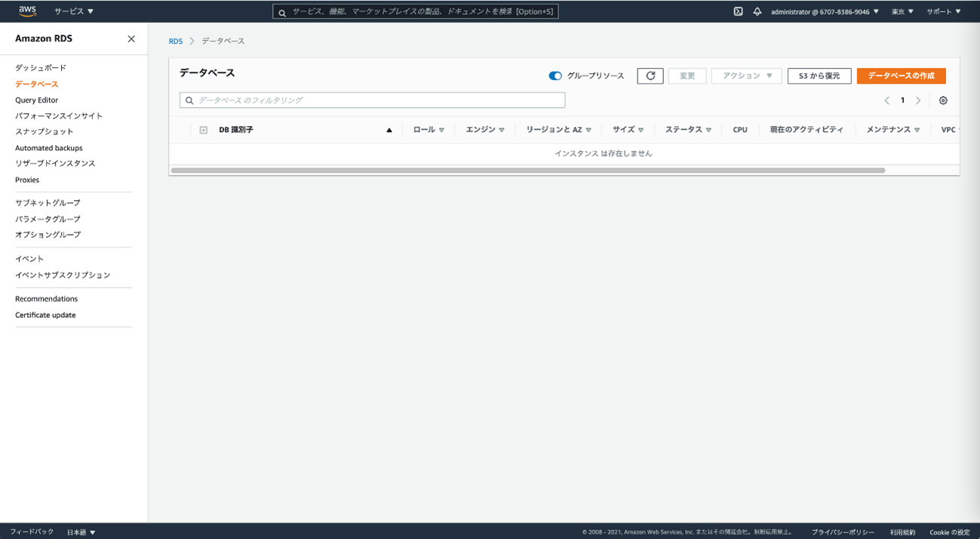The image size is (980, 539).
Task: Expand all rows icon beside DB 識別子
Action: click(203, 130)
